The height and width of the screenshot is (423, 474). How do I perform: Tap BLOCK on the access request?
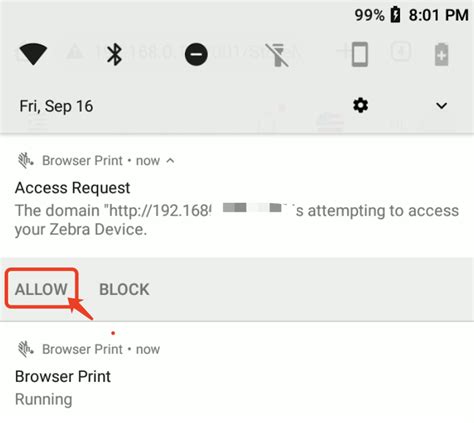point(124,289)
